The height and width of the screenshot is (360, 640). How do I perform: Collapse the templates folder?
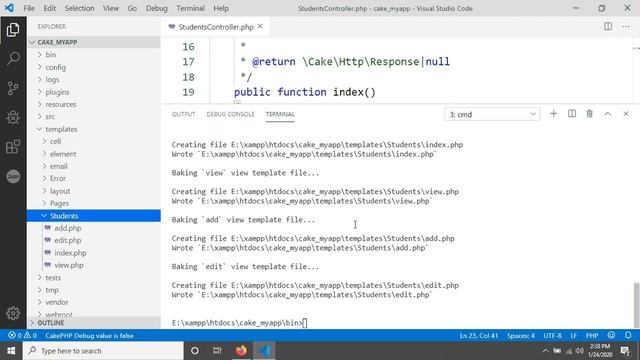[93, 129]
